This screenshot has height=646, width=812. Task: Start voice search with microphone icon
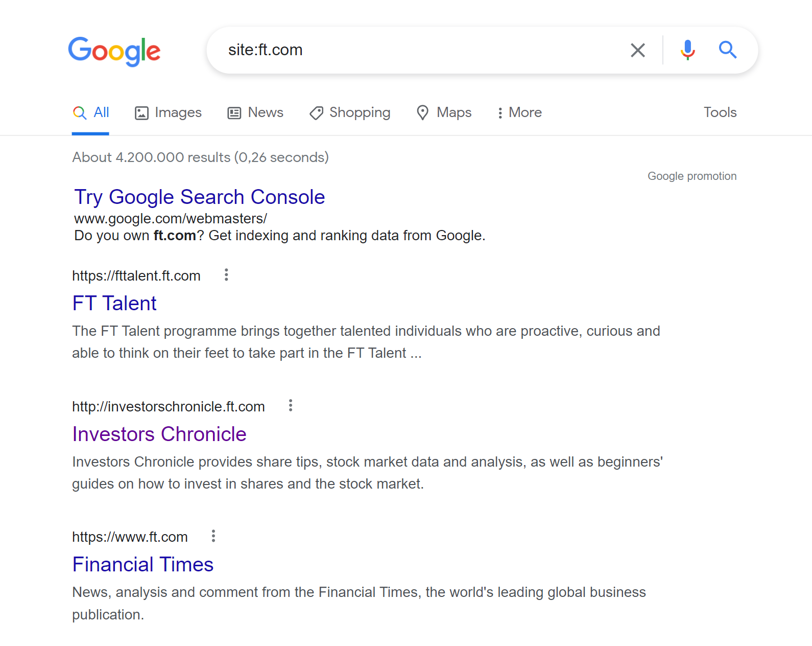click(x=688, y=50)
